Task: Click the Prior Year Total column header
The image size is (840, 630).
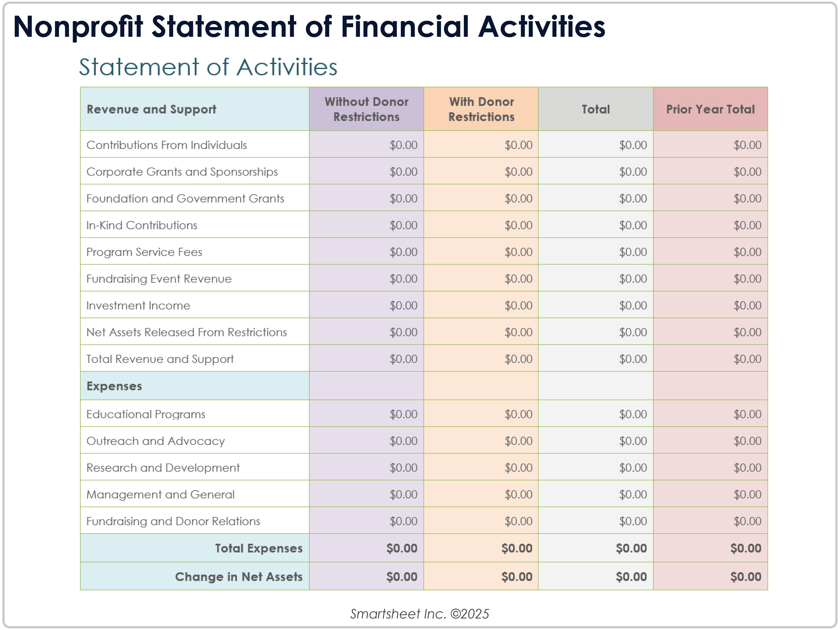Action: click(710, 109)
